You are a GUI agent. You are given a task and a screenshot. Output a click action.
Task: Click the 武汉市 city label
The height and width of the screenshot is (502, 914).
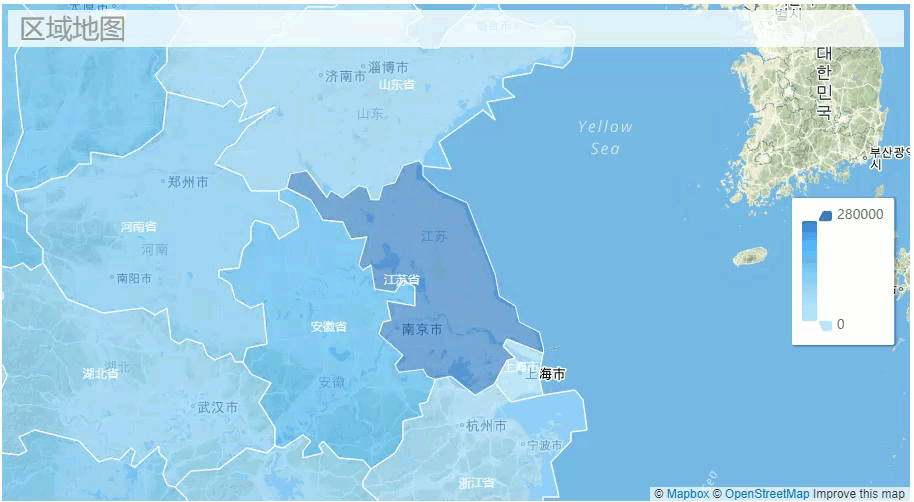[x=217, y=408]
